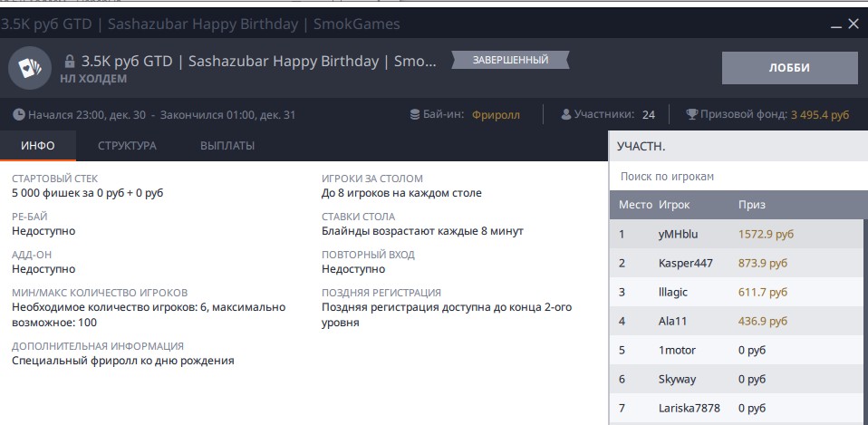The height and width of the screenshot is (425, 868).
Task: Switch to the ВЫПЛАТЫ tab
Action: (227, 146)
